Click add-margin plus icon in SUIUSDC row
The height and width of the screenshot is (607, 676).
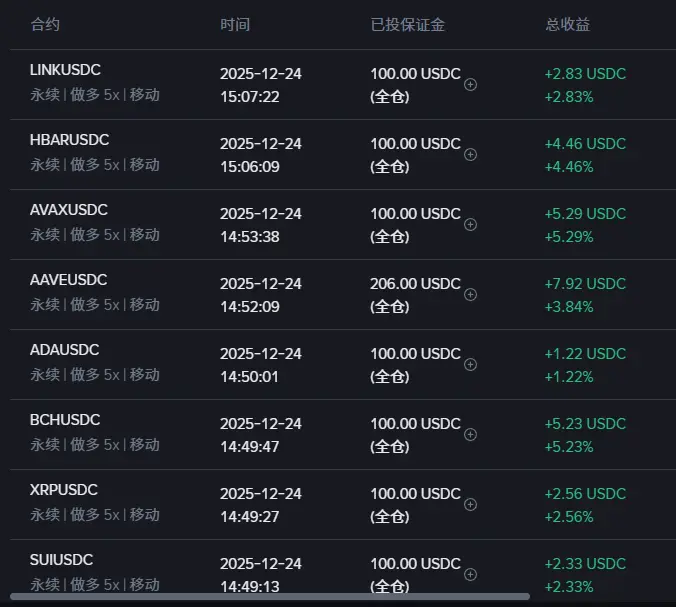click(x=471, y=575)
